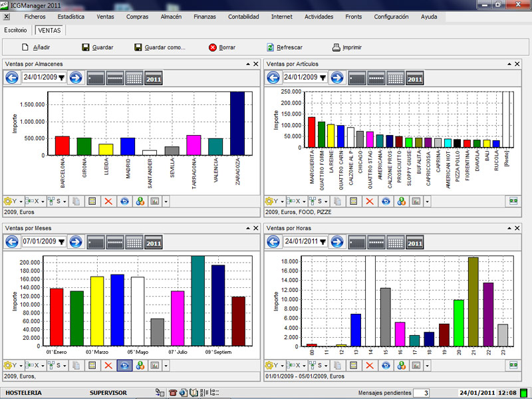The width and height of the screenshot is (532, 399).
Task: Click the refresh icon in Ventas por Meses toolbar
Action: coord(124,365)
